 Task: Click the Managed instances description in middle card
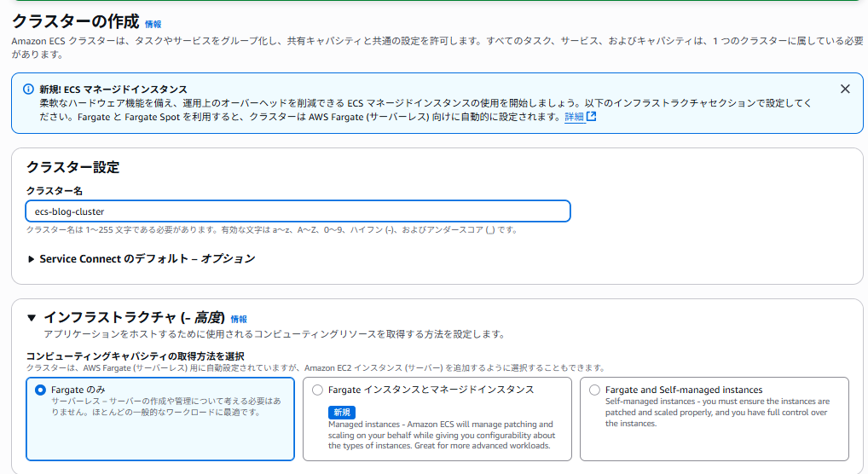(440, 435)
